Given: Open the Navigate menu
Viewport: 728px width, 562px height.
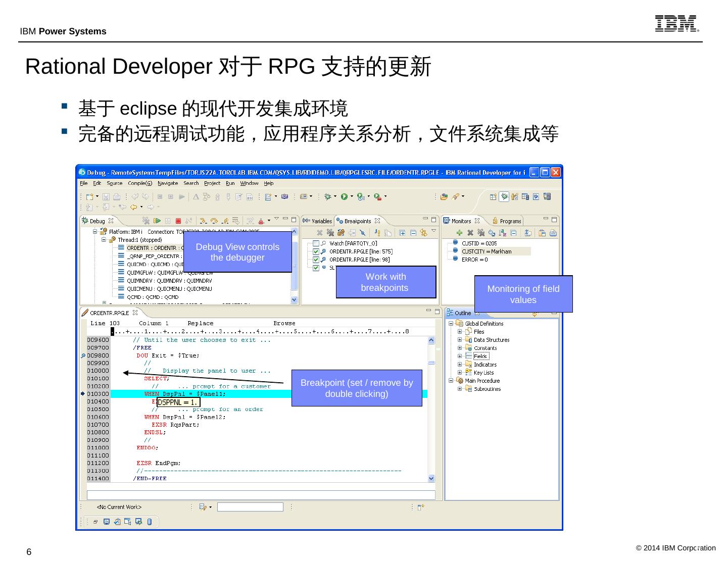Looking at the screenshot, I should pyautogui.click(x=168, y=183).
